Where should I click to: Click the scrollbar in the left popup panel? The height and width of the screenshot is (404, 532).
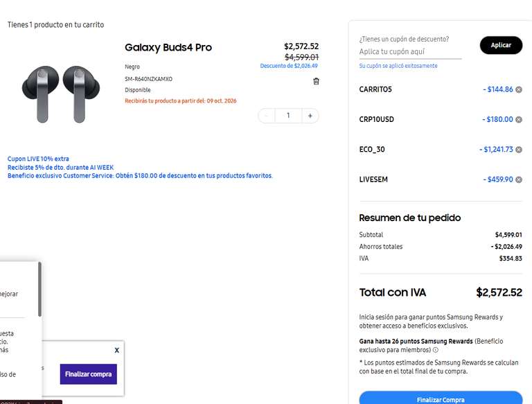pyautogui.click(x=39, y=289)
